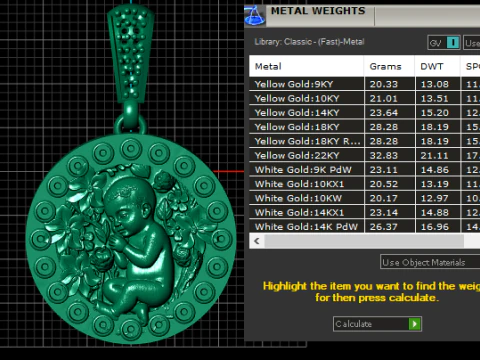The image size is (480, 360).
Task: Select the pendant's tapered bail
Action: [131, 53]
